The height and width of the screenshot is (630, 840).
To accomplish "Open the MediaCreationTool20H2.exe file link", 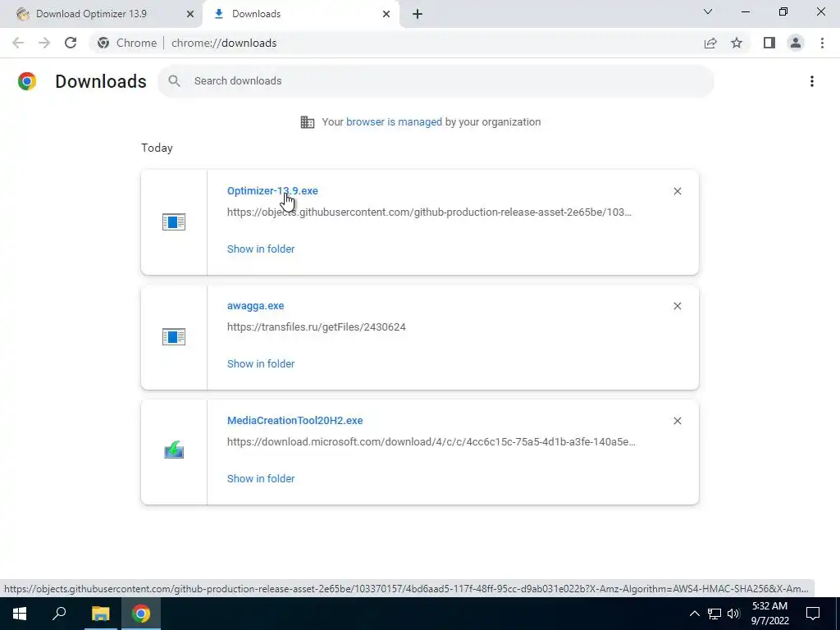I will tap(294, 421).
